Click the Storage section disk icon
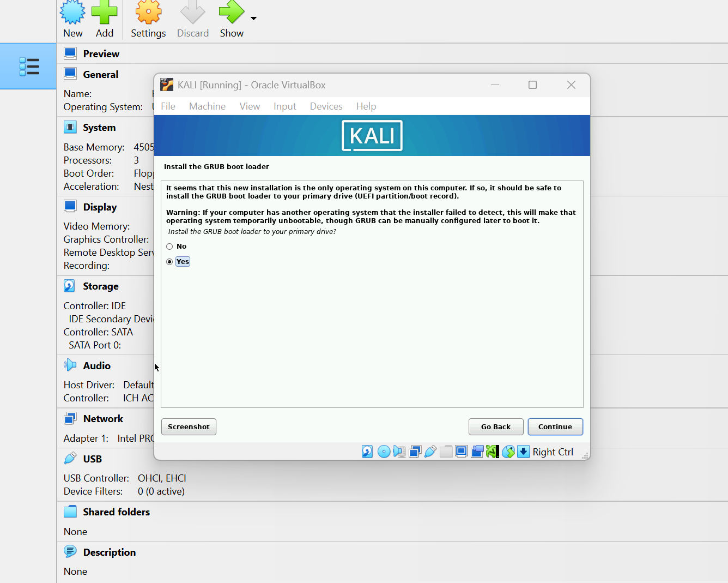The image size is (728, 583). (x=70, y=286)
